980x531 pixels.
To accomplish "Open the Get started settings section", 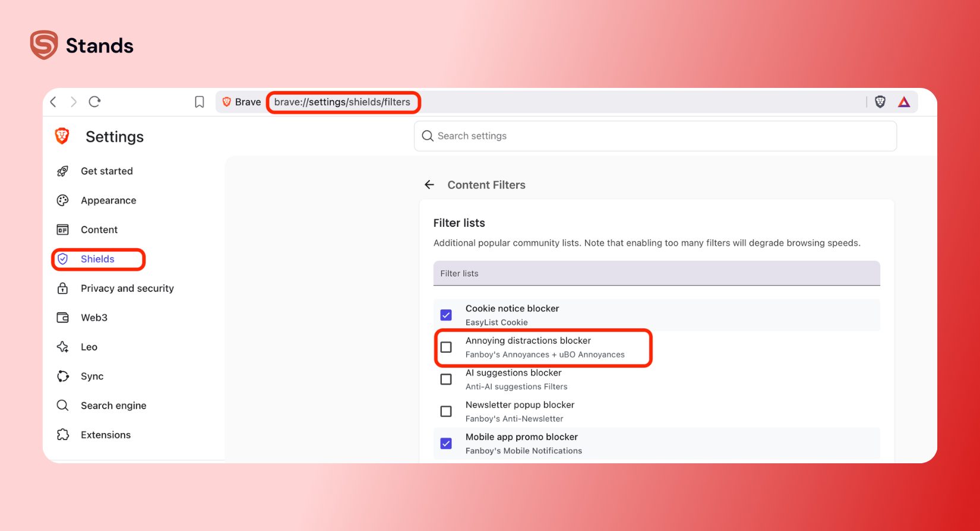I will pos(107,171).
